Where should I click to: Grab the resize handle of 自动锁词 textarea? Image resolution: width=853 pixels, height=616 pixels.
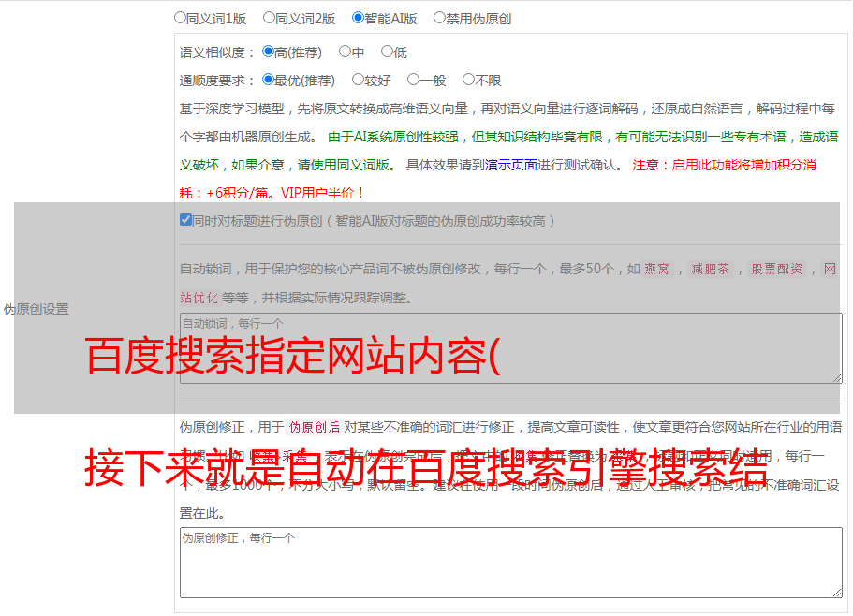[837, 378]
